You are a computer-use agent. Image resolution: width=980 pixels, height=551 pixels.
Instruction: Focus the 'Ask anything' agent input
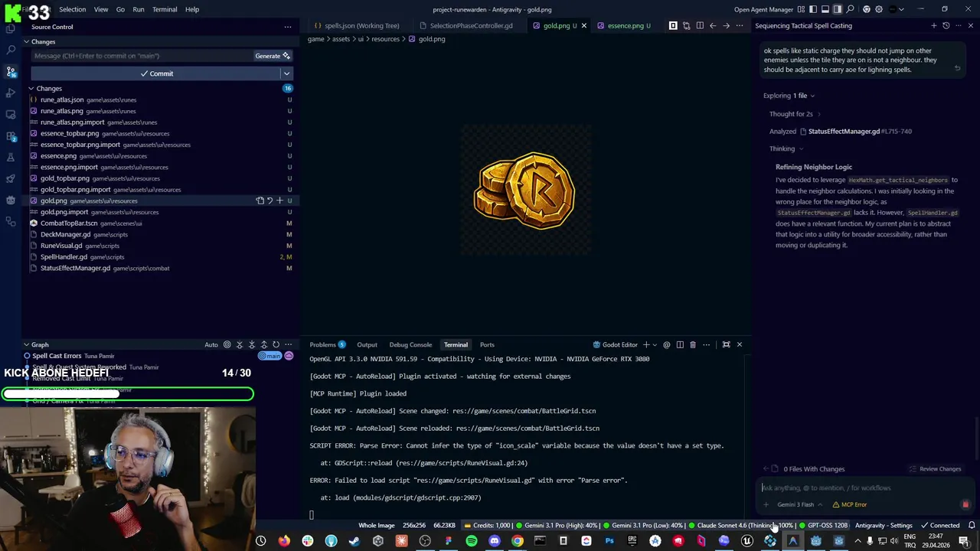point(864,487)
